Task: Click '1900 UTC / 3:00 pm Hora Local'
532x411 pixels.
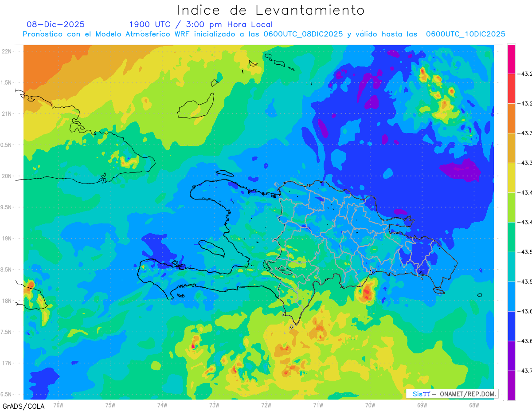Action: coord(201,24)
